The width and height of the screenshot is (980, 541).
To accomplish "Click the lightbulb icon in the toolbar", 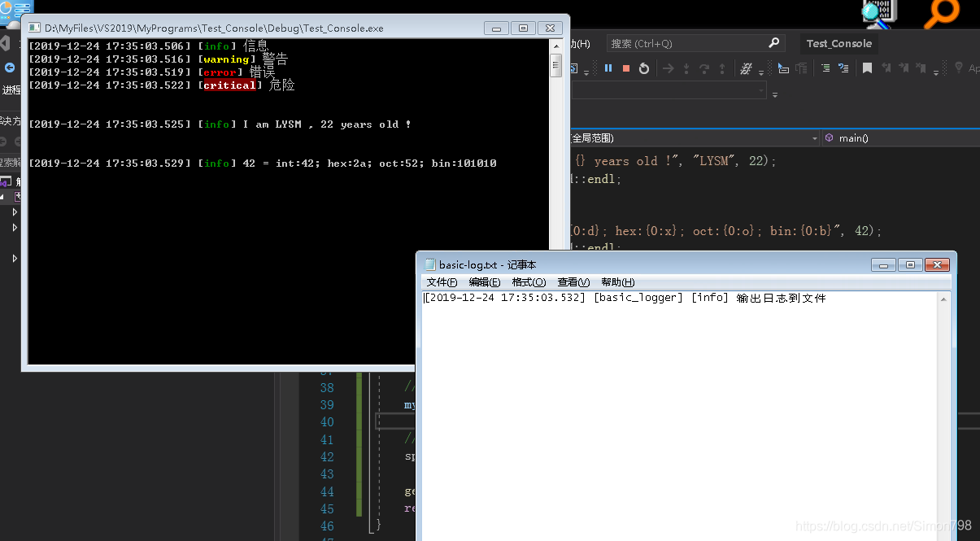I will click(x=959, y=68).
